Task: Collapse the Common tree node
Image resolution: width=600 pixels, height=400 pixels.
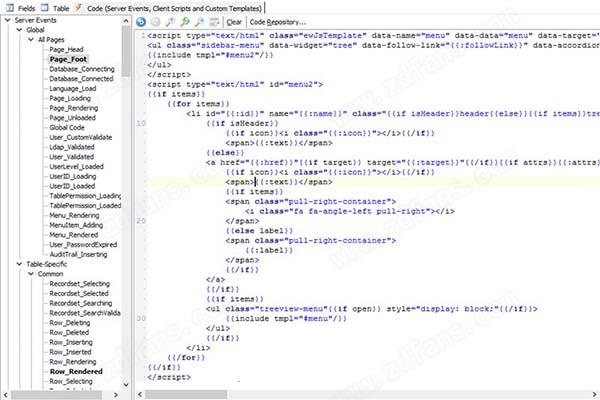Action: pyautogui.click(x=31, y=274)
